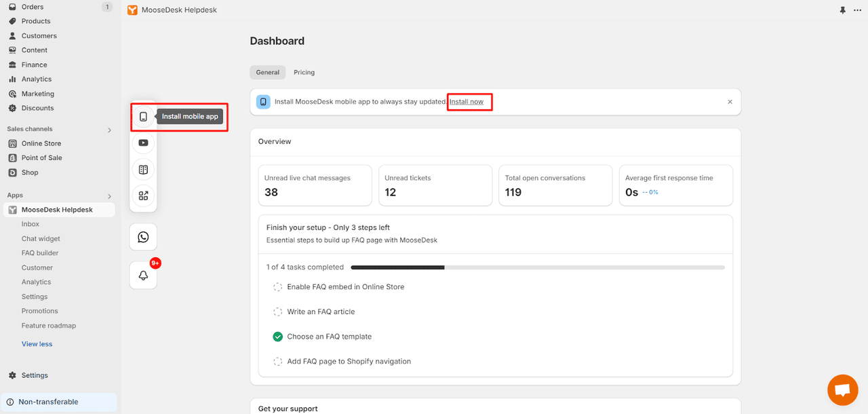868x414 pixels.
Task: Dismiss the install mobile app banner
Action: pos(730,102)
